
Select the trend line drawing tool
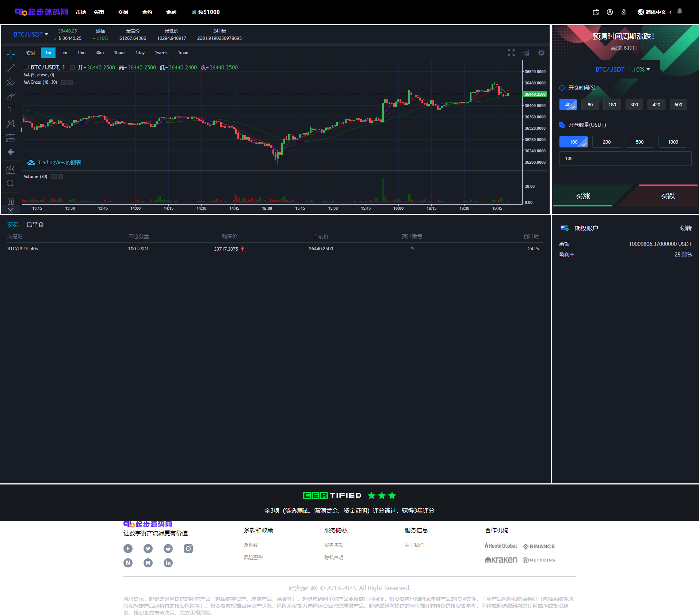[11, 68]
